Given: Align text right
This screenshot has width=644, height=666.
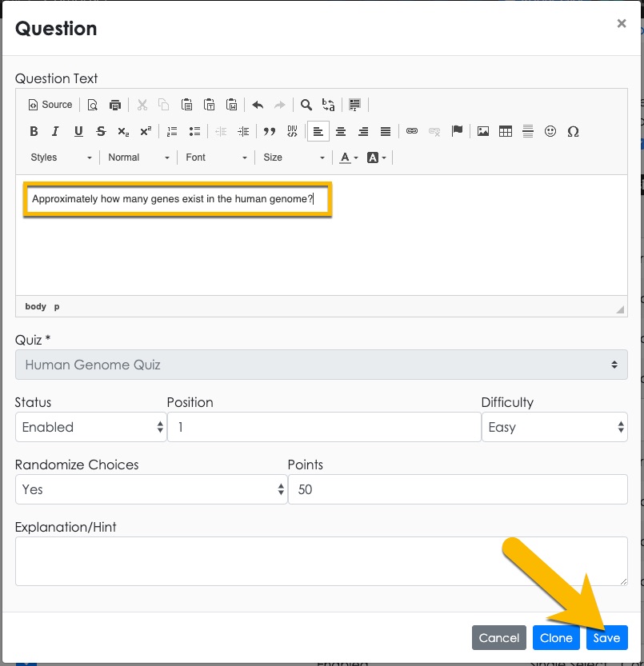Looking at the screenshot, I should point(363,131).
